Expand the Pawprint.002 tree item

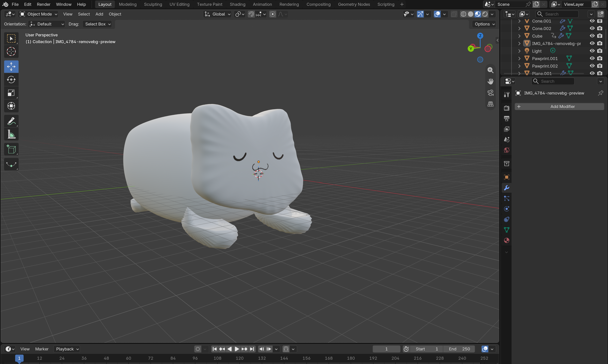(x=519, y=66)
